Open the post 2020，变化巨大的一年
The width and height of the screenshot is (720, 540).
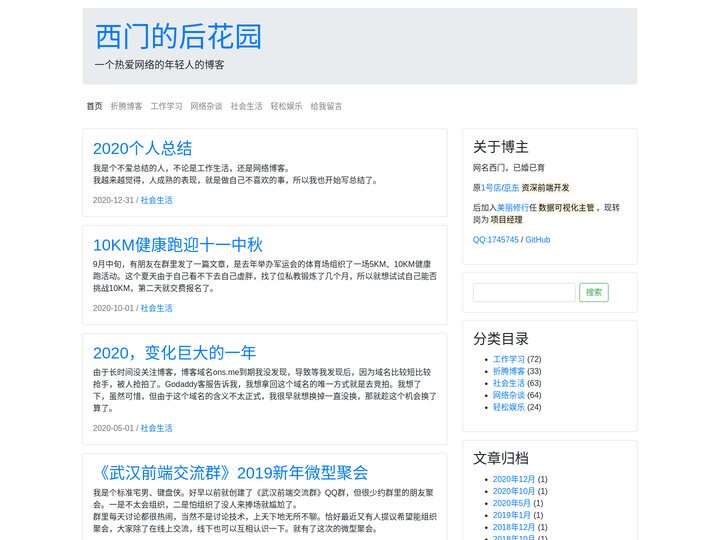point(174,353)
